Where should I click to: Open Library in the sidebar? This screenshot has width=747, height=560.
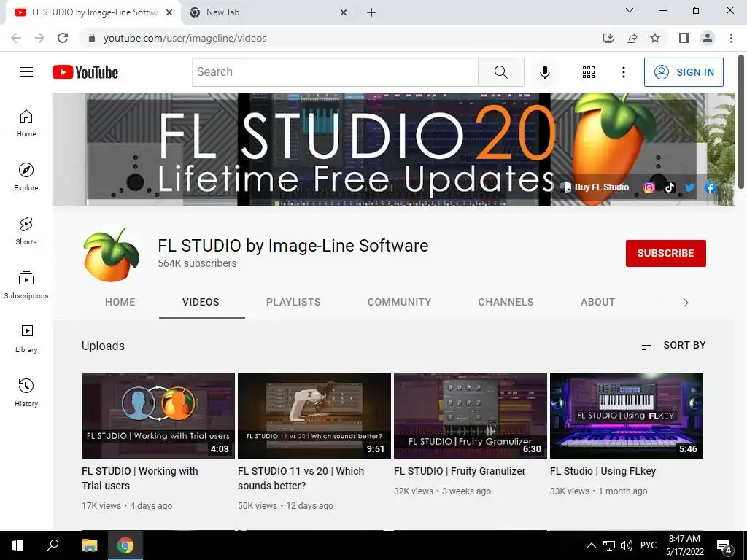[x=26, y=339]
